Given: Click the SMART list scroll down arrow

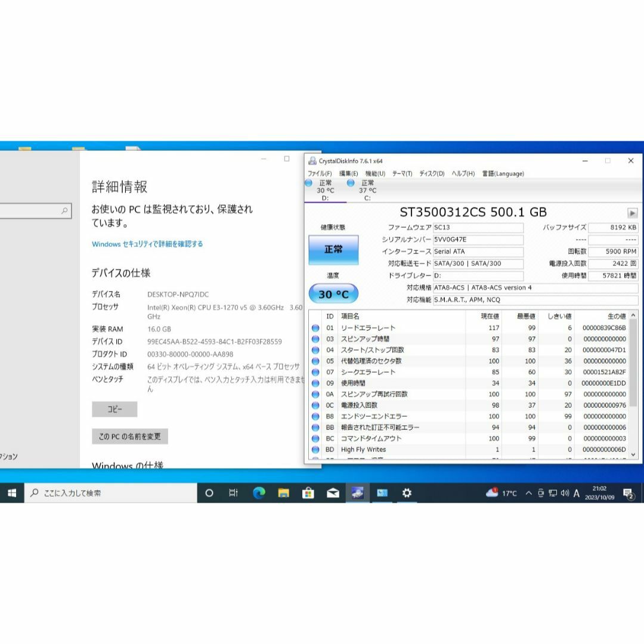Looking at the screenshot, I should click(633, 454).
